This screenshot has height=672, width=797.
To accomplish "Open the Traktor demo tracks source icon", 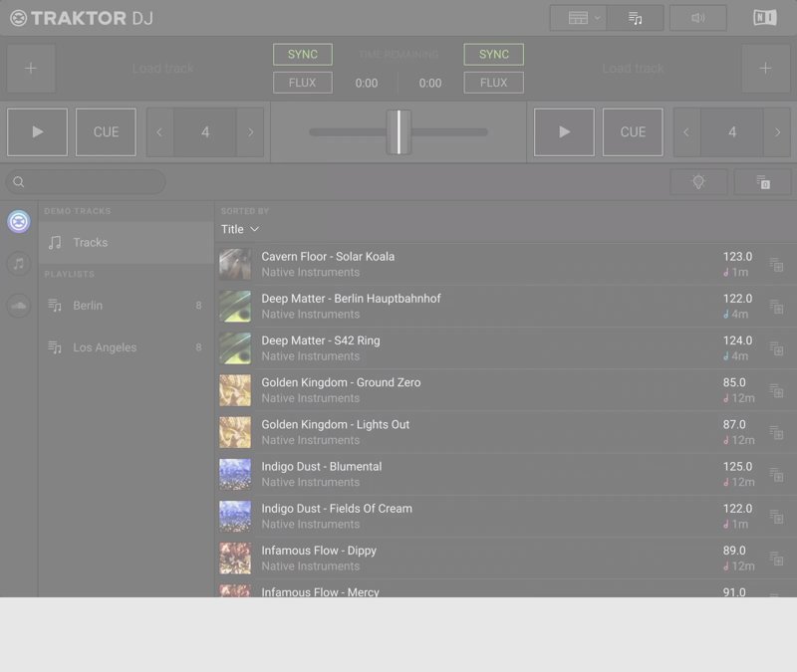I will [x=19, y=222].
